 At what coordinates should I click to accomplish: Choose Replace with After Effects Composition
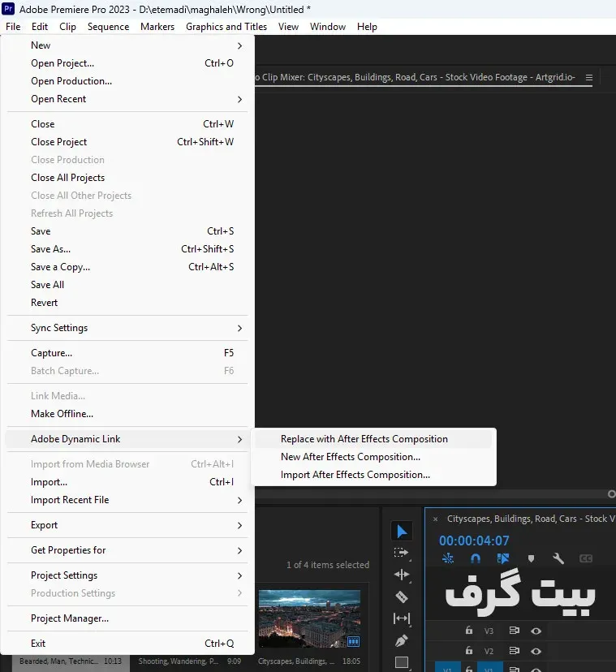pyautogui.click(x=373, y=439)
